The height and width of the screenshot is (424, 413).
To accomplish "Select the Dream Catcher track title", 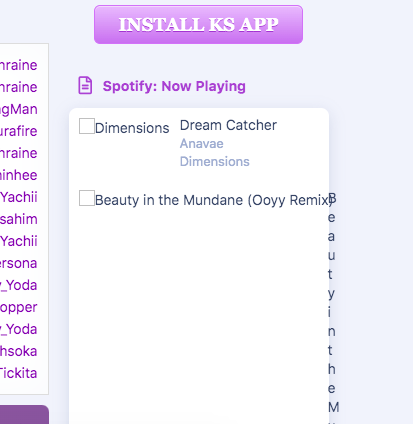I will click(228, 125).
